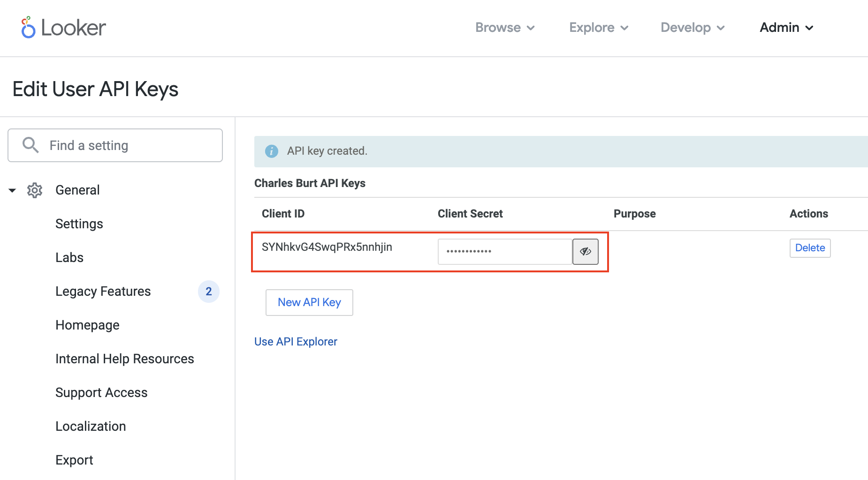Image resolution: width=868 pixels, height=480 pixels.
Task: Click the Legacy Features count badge
Action: [208, 292]
